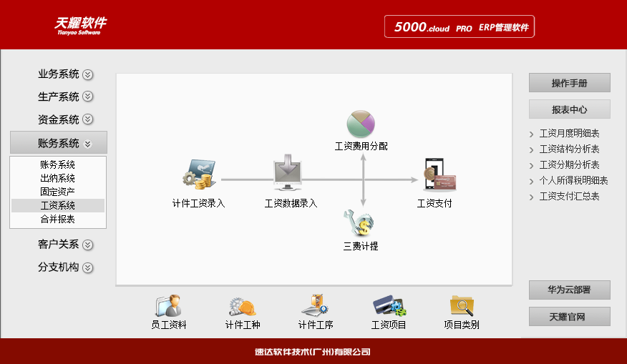Expand the 客户关系 chevron
Screen dimensions: 627x364
[87, 245]
